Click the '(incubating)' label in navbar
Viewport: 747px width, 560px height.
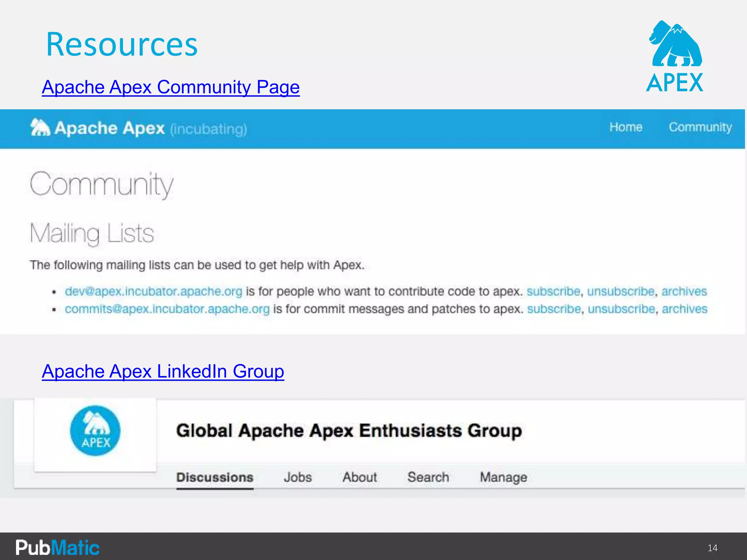tap(208, 129)
